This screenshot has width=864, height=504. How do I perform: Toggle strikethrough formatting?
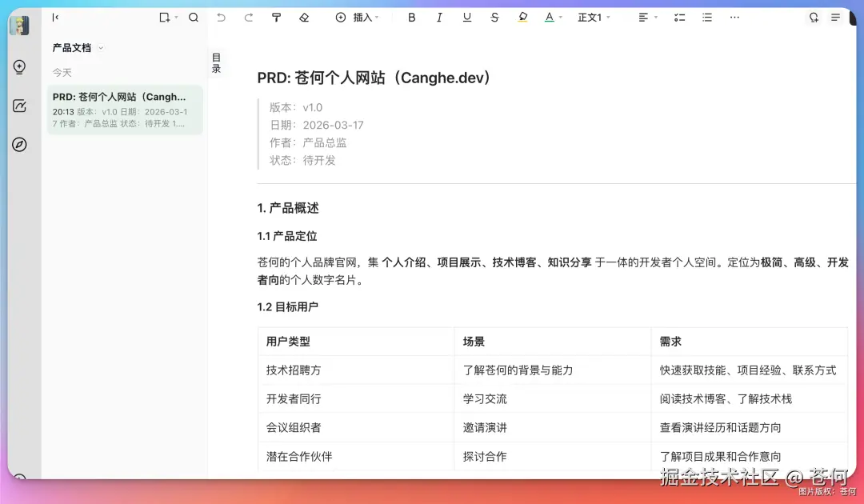pos(494,17)
